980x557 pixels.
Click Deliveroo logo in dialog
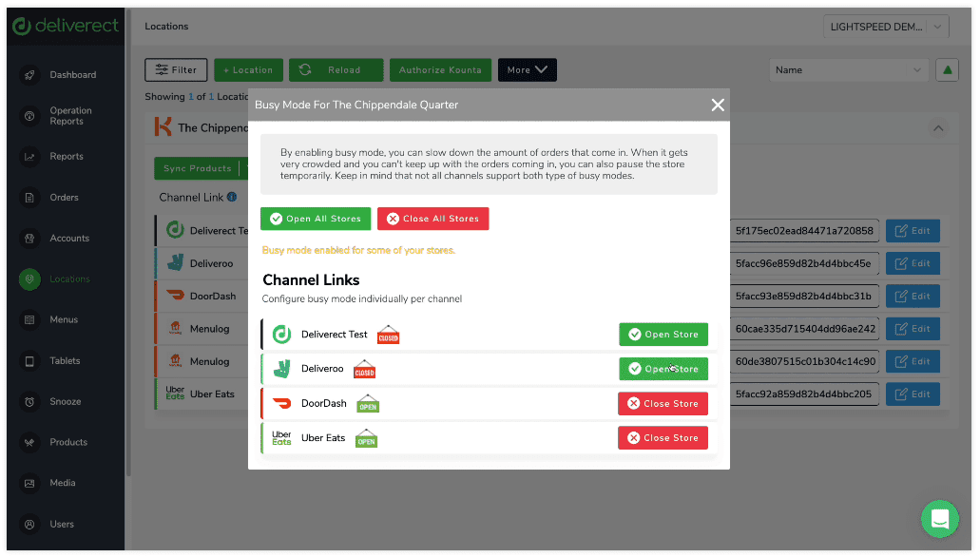pyautogui.click(x=282, y=369)
